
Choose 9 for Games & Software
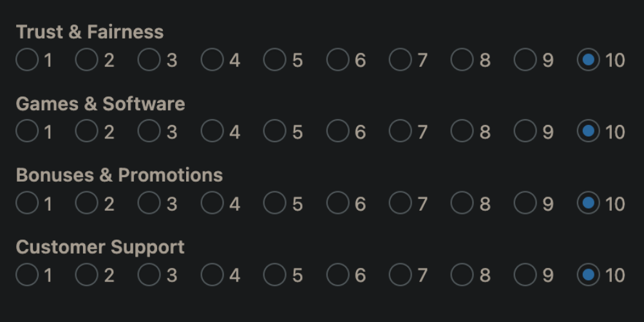525,132
